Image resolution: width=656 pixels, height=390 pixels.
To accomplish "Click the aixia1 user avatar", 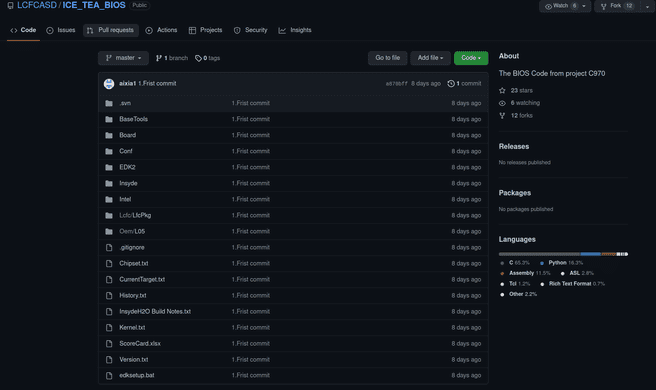I will point(109,84).
